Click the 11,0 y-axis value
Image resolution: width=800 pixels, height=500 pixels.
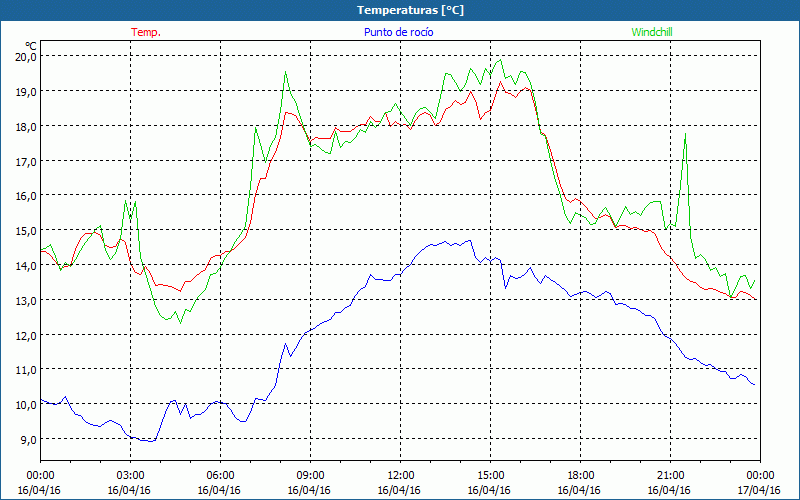[26, 369]
